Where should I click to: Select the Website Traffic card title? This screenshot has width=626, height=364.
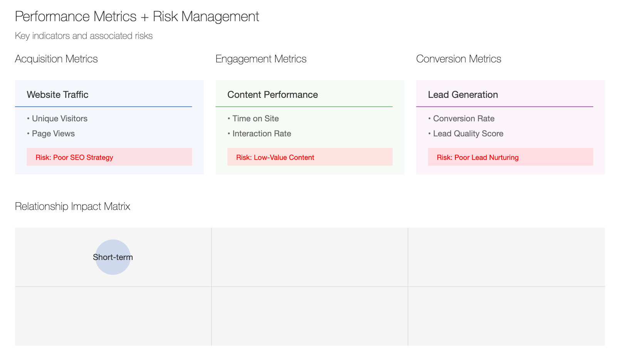pyautogui.click(x=57, y=95)
